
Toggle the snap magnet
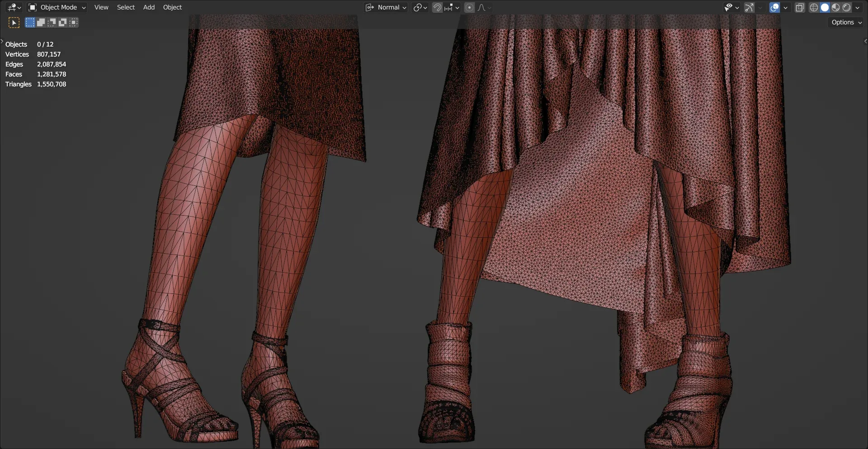coord(437,7)
